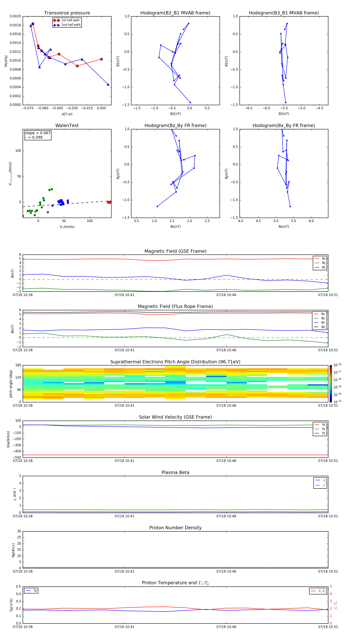351x644 pixels.
Task: Select 'Vy' in the solar wind legend
Action: pos(320,429)
